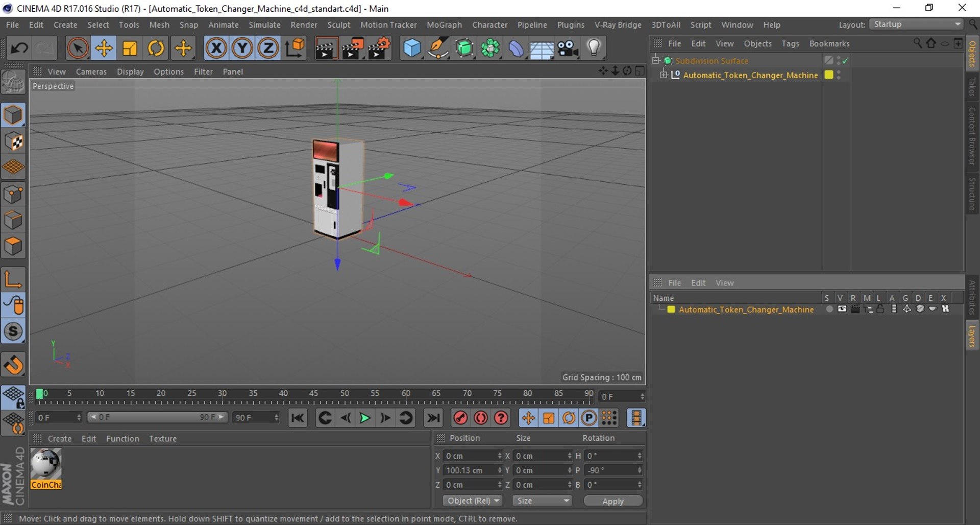This screenshot has height=525, width=980.
Task: Go to end of animation
Action: point(433,418)
